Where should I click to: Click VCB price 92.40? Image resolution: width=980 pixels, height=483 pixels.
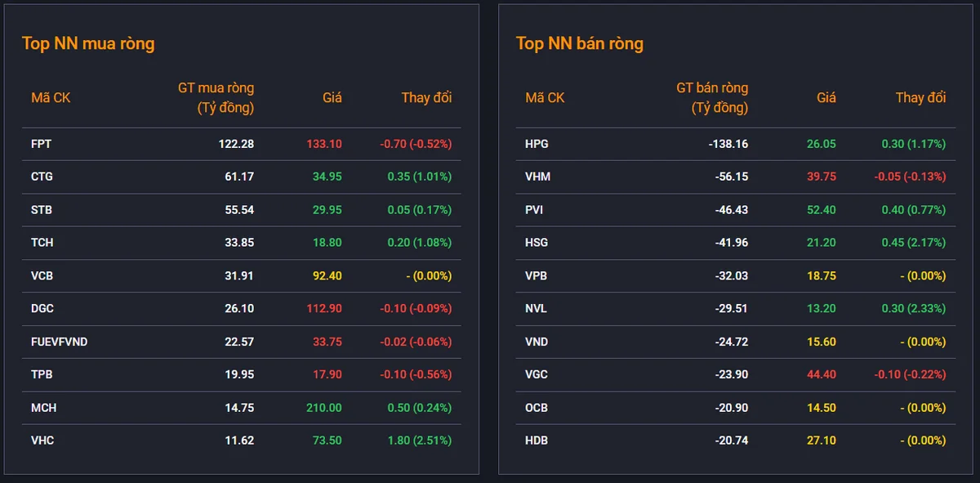tap(327, 276)
